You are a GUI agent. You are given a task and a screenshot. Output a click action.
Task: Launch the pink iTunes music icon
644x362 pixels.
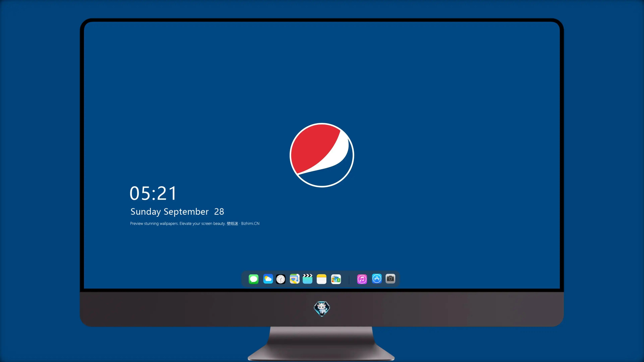(x=362, y=279)
